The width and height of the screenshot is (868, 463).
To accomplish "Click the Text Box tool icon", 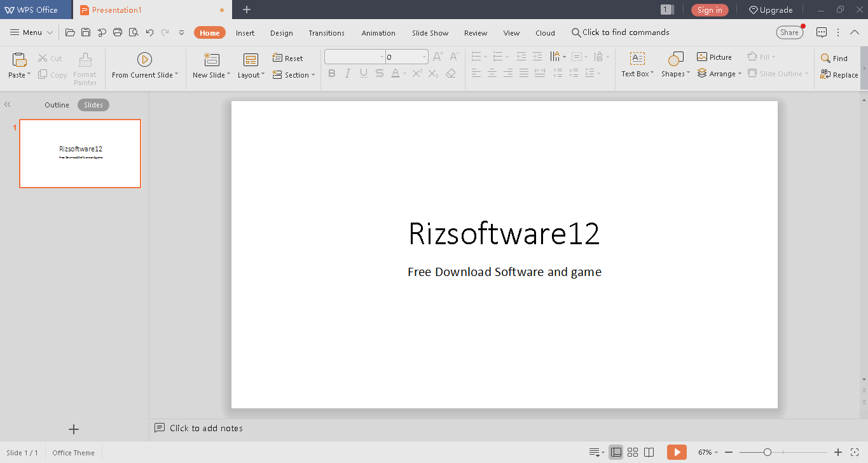I will click(x=637, y=59).
